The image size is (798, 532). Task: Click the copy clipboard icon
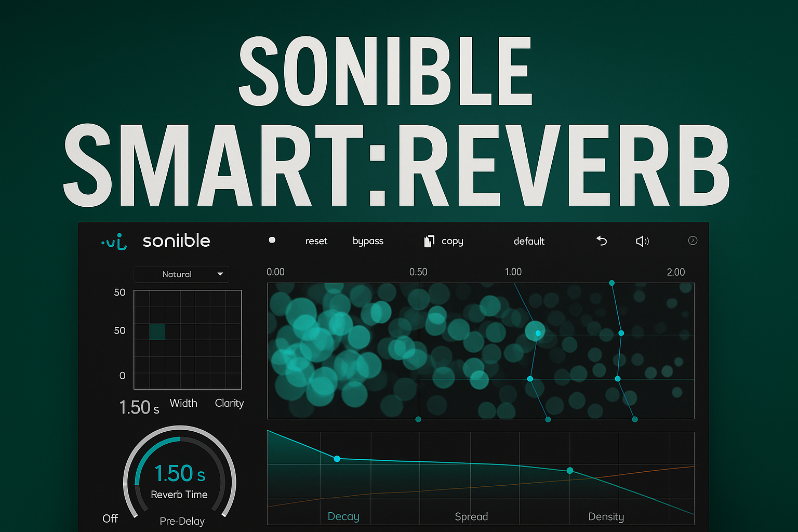[429, 241]
